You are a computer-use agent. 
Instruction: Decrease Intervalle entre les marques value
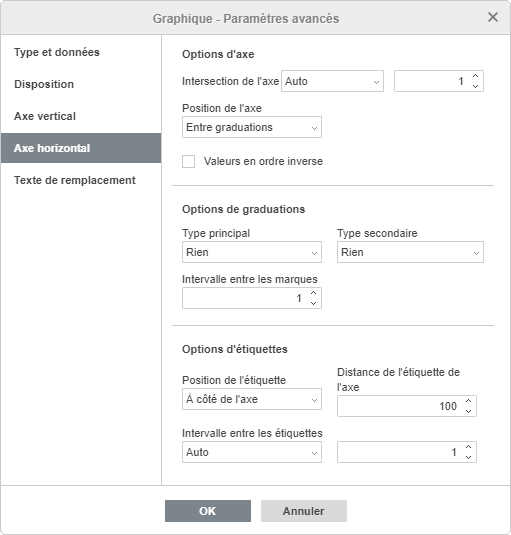pyautogui.click(x=313, y=303)
